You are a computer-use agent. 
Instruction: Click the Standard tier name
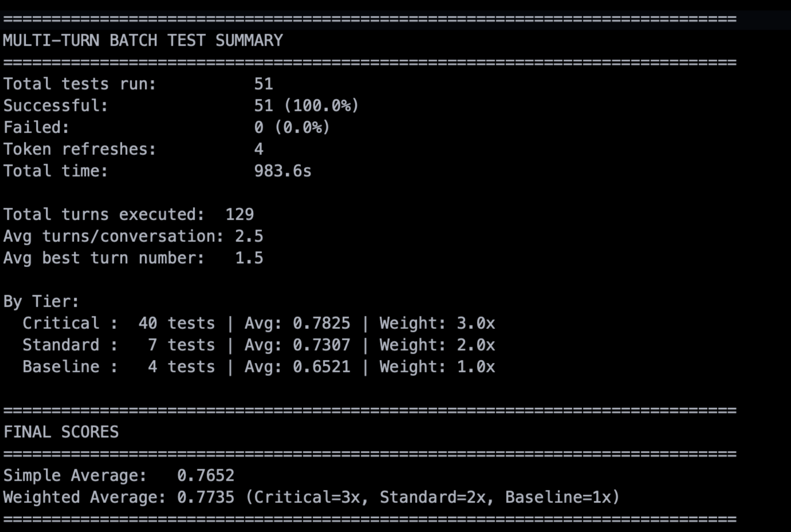click(61, 345)
